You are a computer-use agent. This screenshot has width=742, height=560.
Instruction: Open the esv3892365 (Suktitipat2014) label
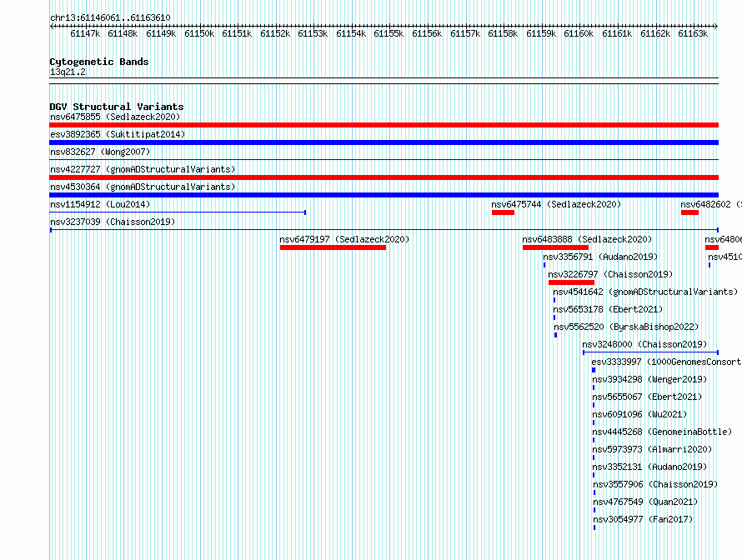[x=118, y=134]
